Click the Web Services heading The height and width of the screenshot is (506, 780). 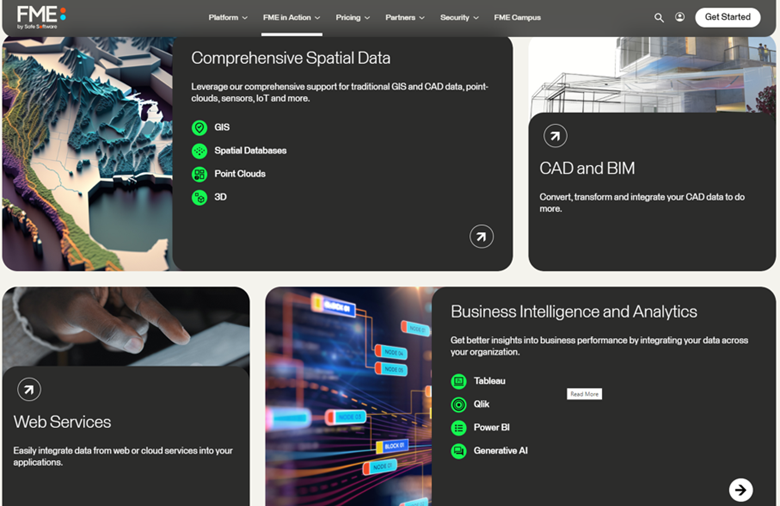(62, 422)
